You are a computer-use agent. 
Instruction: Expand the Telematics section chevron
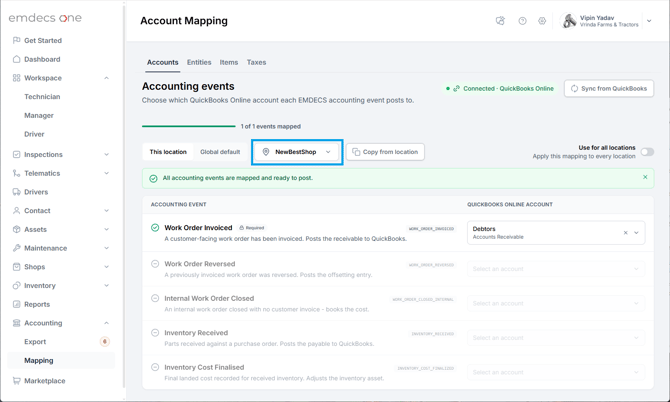(x=106, y=173)
